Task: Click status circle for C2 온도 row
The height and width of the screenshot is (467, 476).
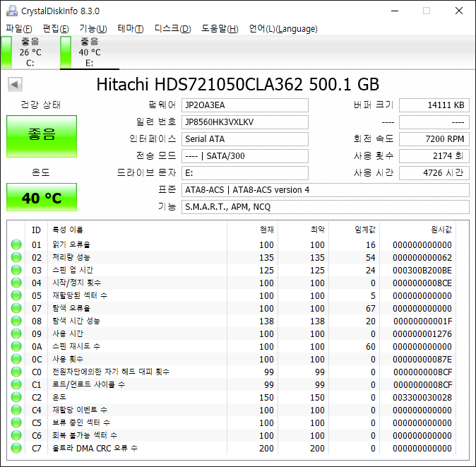Action: tap(16, 397)
